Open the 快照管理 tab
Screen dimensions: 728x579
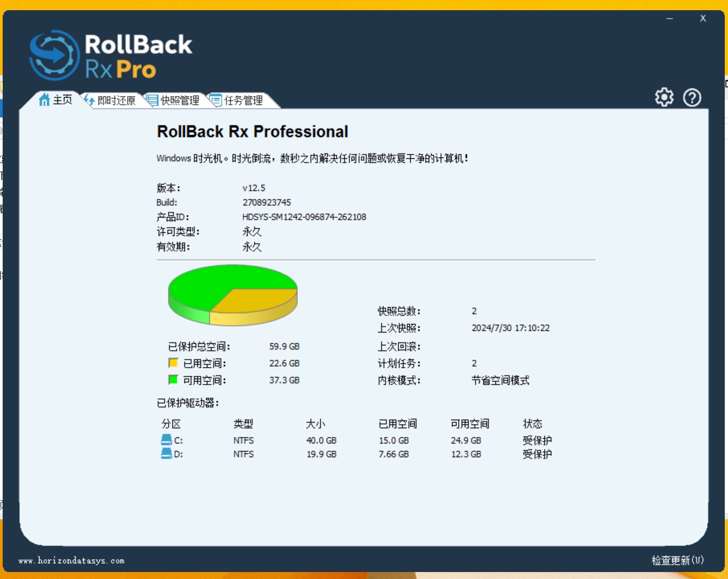click(180, 101)
